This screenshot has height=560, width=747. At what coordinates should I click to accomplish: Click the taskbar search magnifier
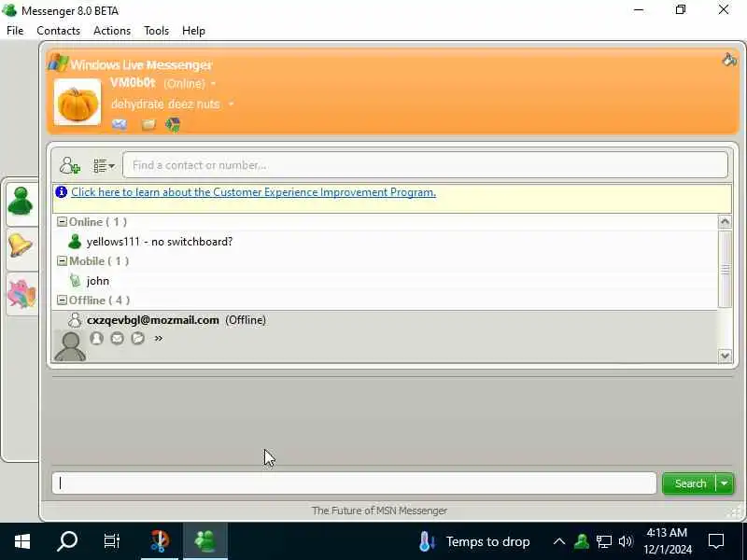66,541
